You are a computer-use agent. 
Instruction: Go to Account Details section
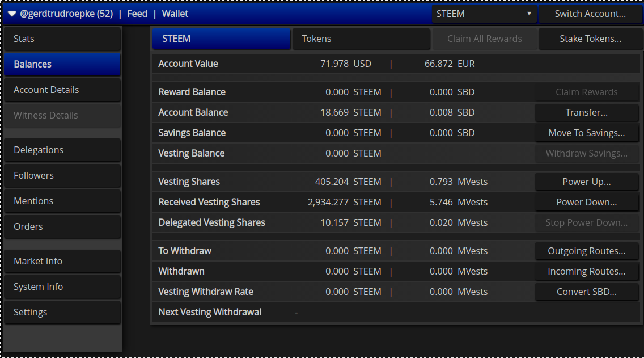pos(62,90)
